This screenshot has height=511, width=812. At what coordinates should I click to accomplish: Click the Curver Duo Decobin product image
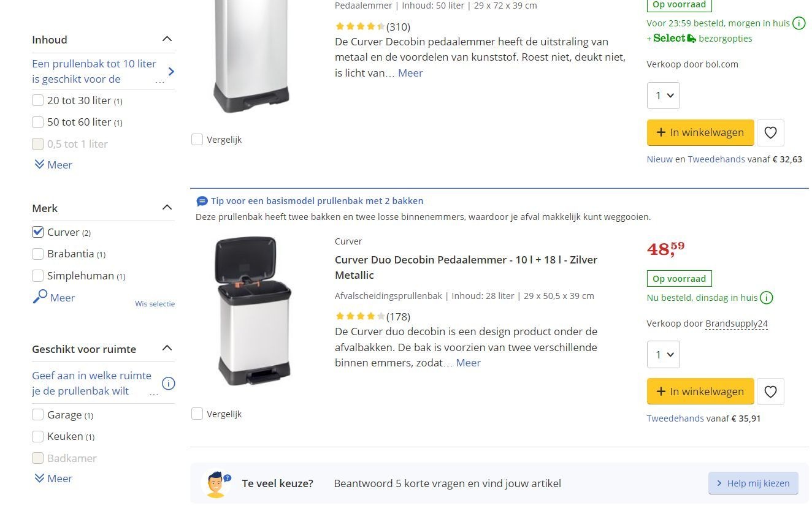pos(254,311)
